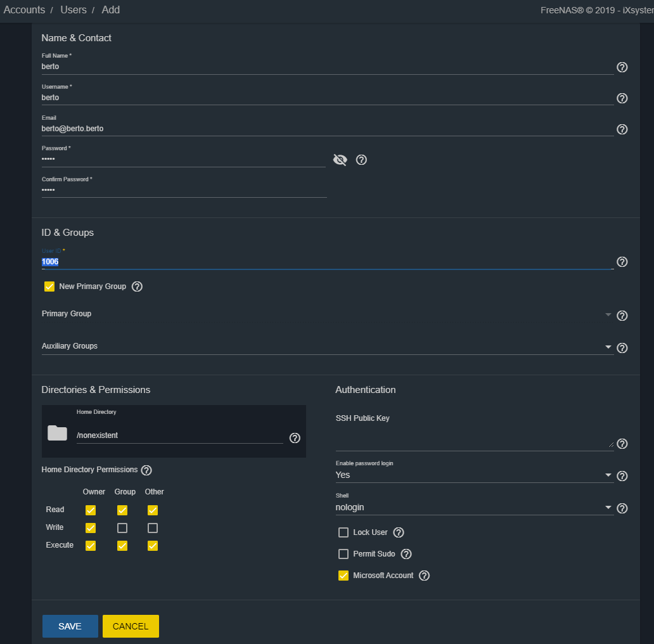Go to Accounts breadcrumb
The width and height of the screenshot is (654, 644).
[24, 10]
